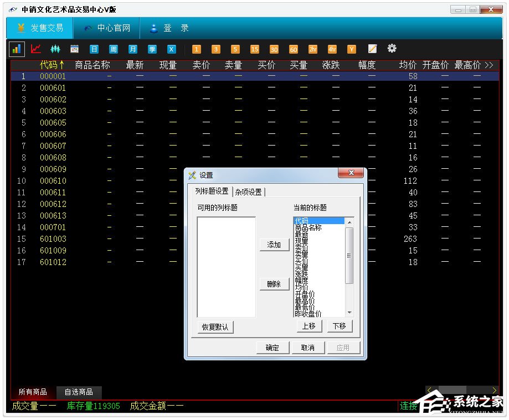Click the 上移 button
Image resolution: width=509 pixels, height=420 pixels.
pos(309,326)
